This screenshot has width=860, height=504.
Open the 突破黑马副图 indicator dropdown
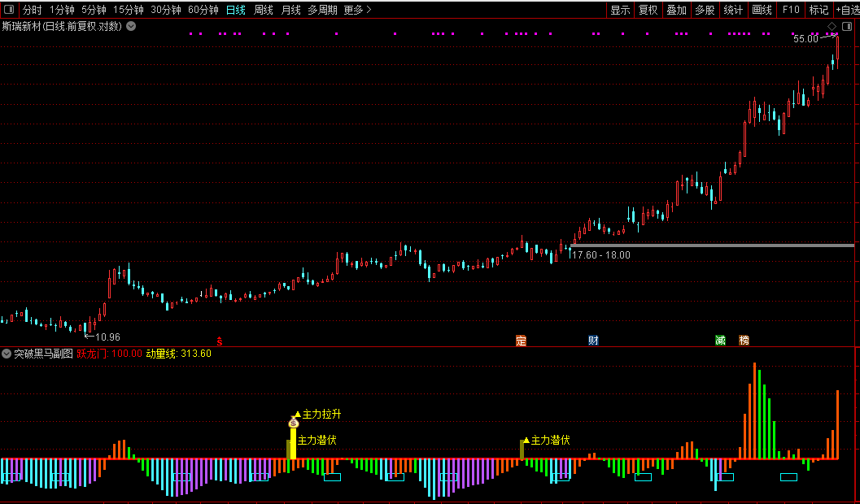[7, 354]
